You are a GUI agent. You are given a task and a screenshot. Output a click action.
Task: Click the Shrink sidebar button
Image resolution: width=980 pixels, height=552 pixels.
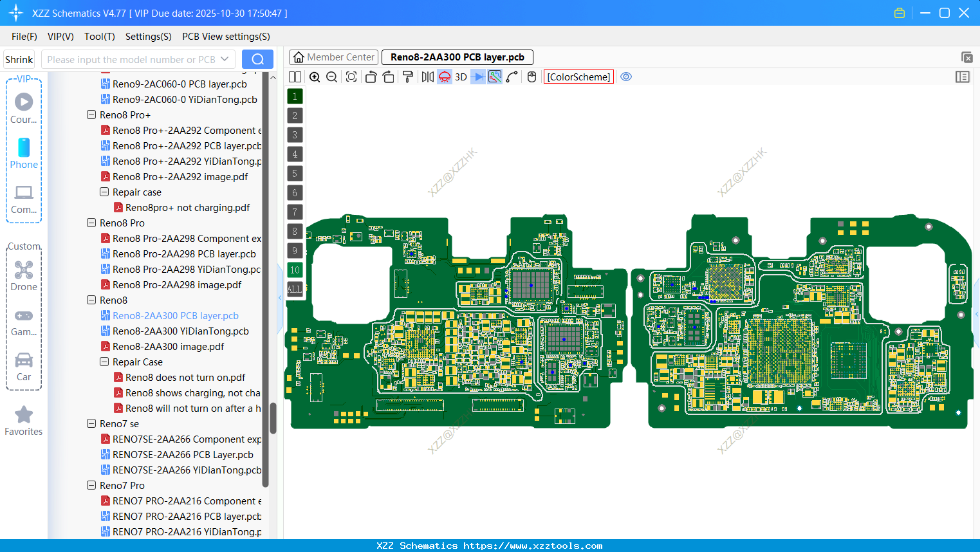[x=19, y=59]
